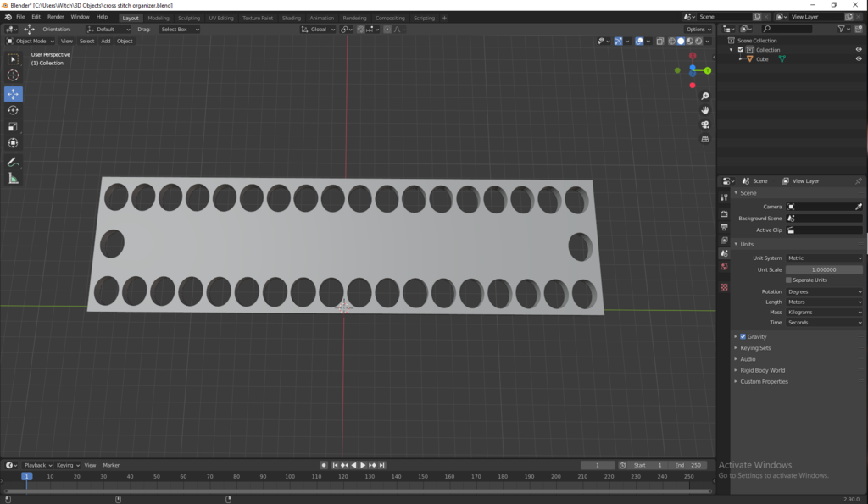This screenshot has width=868, height=504.
Task: Open the Texture properties checker icon
Action: click(724, 287)
